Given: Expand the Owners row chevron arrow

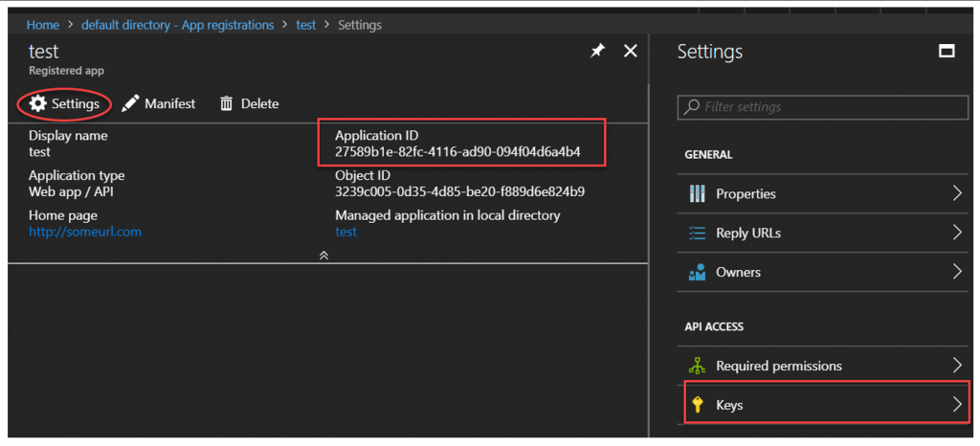Looking at the screenshot, I should coord(957,273).
